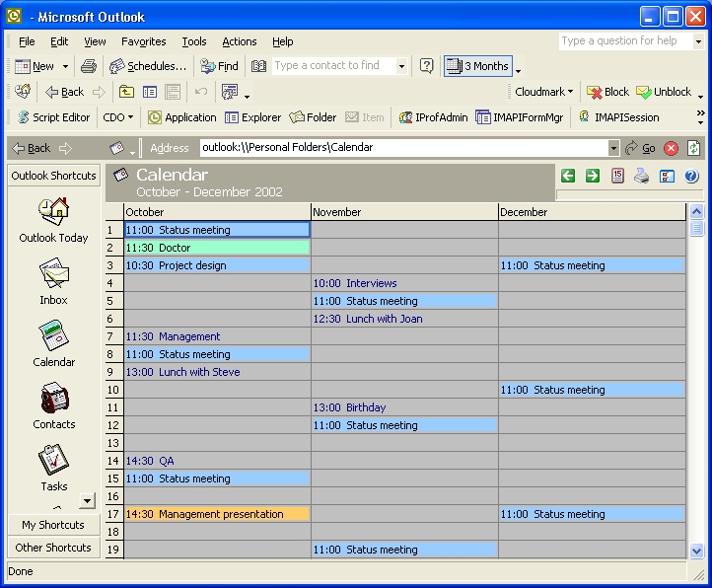Screen dimensions: 712x588
Task: Click the Help question mark icon
Action: pyautogui.click(x=426, y=66)
